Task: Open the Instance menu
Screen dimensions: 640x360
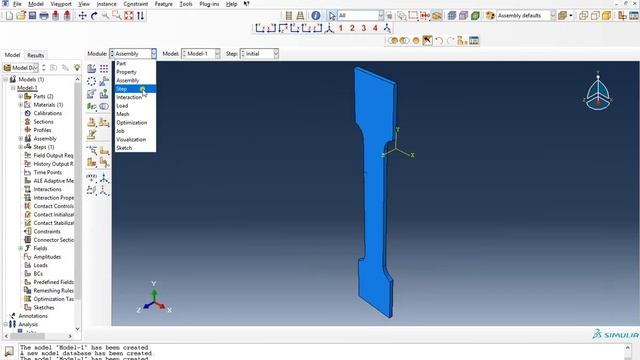Action: pos(106,4)
